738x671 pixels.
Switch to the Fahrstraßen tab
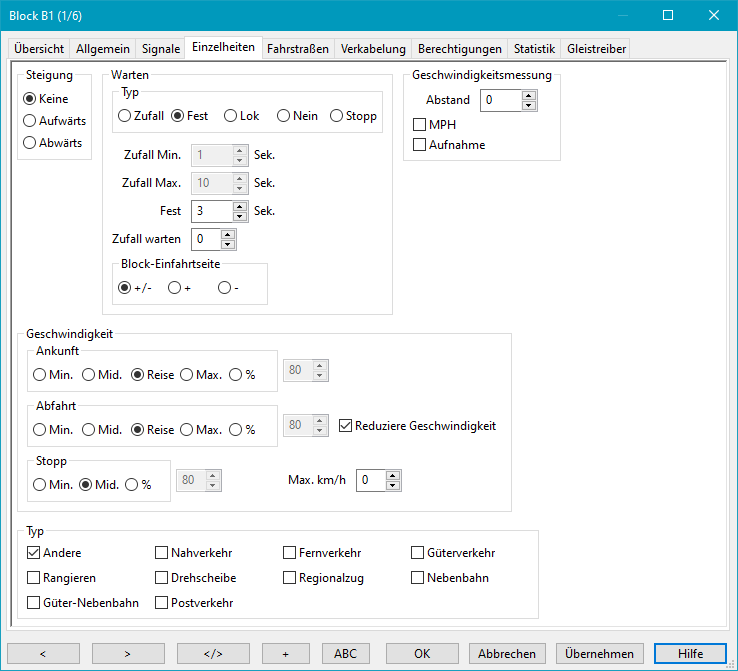pyautogui.click(x=298, y=48)
